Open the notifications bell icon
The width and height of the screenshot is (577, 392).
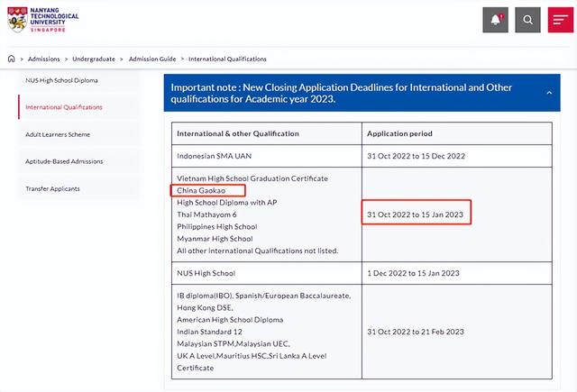coord(496,19)
